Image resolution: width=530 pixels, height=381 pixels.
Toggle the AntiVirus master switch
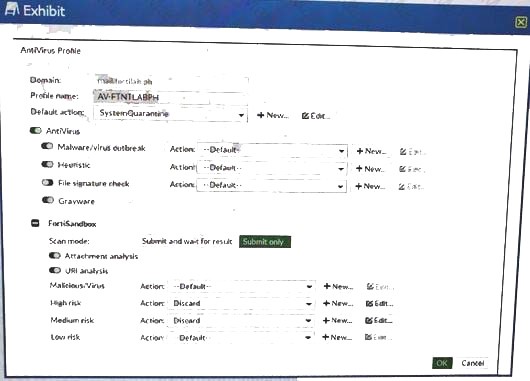coord(35,130)
